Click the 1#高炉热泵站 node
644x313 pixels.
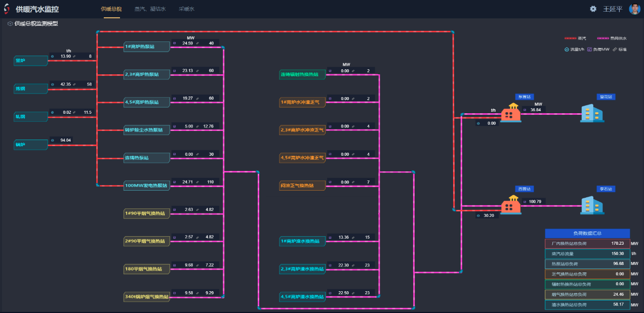146,47
